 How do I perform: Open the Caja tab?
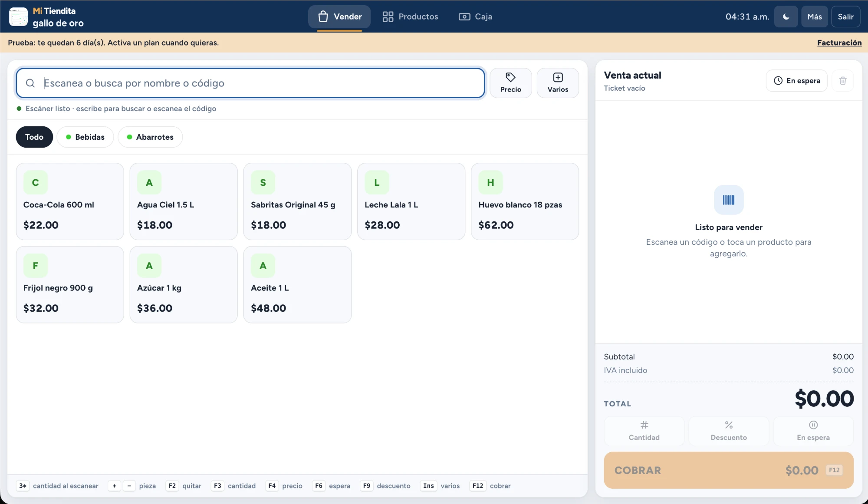(x=475, y=16)
